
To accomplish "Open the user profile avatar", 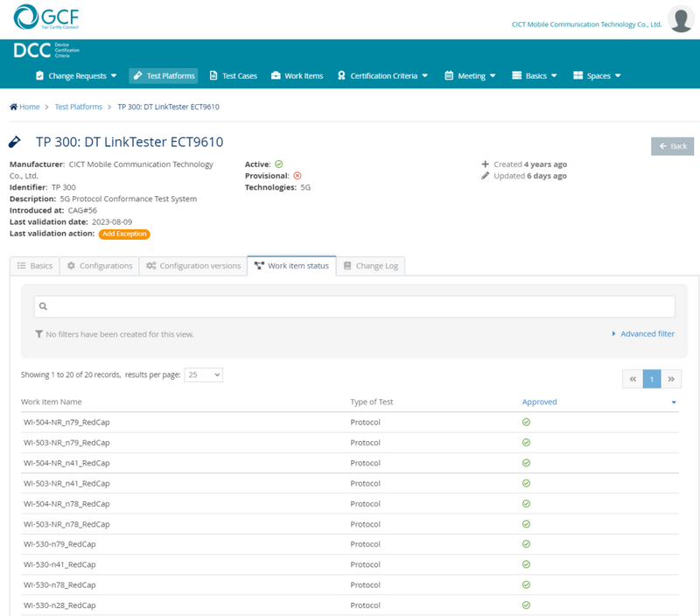I will click(x=680, y=18).
